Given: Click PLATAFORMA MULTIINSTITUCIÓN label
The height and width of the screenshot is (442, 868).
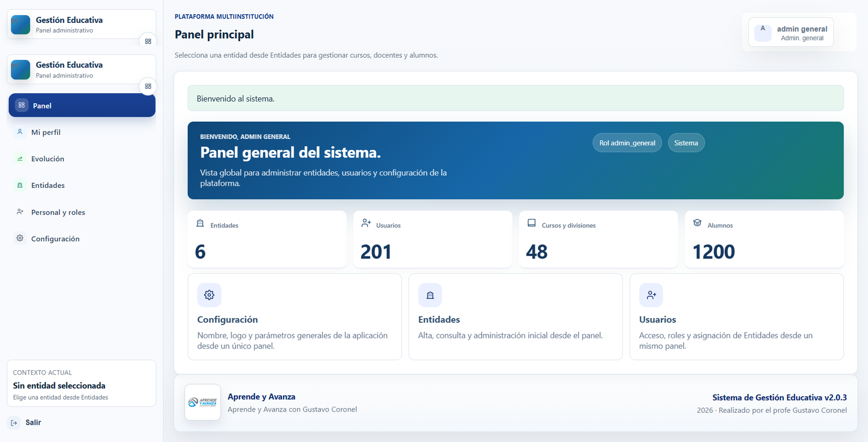Looking at the screenshot, I should click(x=224, y=16).
